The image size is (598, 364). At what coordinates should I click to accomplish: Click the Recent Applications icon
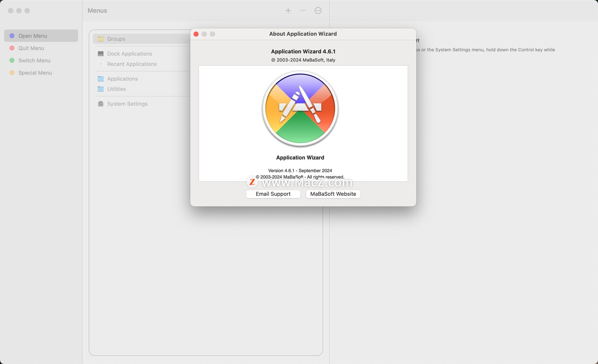[101, 64]
